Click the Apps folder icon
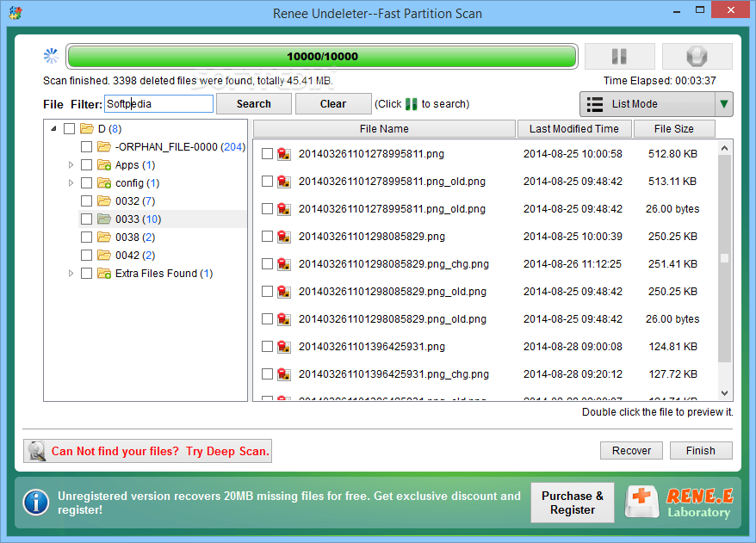Viewport: 756px width, 543px height. (x=104, y=164)
